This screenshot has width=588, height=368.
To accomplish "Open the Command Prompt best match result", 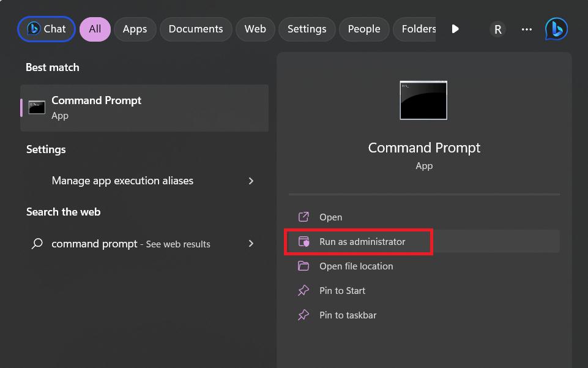I will (x=144, y=108).
